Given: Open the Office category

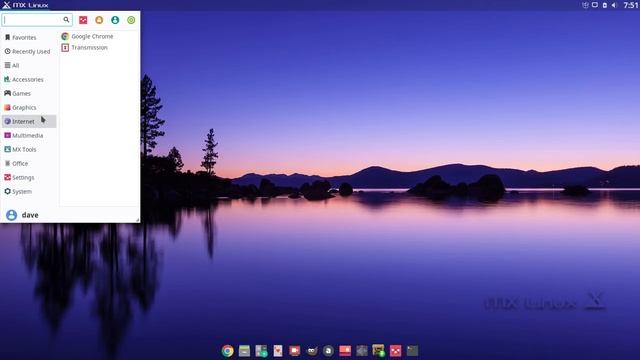Looking at the screenshot, I should pyautogui.click(x=29, y=163).
